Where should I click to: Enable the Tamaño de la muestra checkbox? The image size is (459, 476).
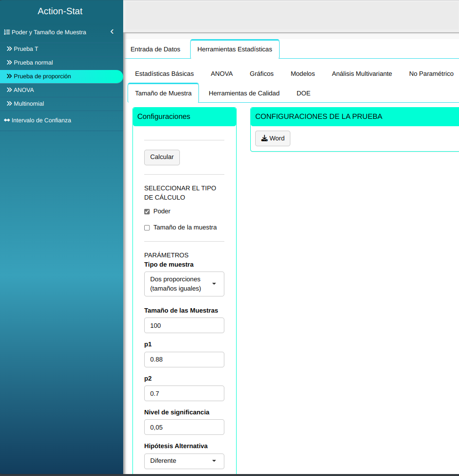147,228
